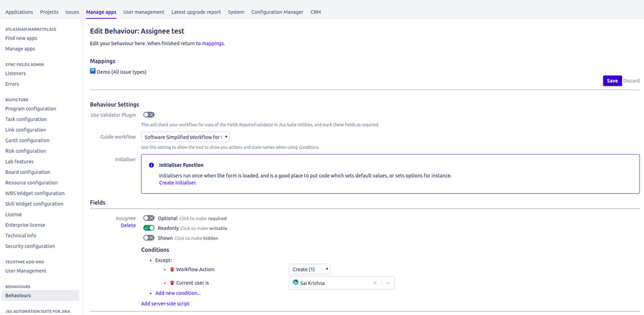Select the Manage apps tab
The height and width of the screenshot is (315, 644).
coord(101,12)
